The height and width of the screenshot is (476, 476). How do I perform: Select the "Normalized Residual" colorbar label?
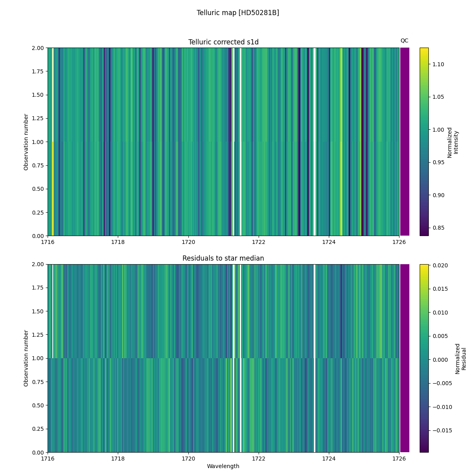coord(461,359)
